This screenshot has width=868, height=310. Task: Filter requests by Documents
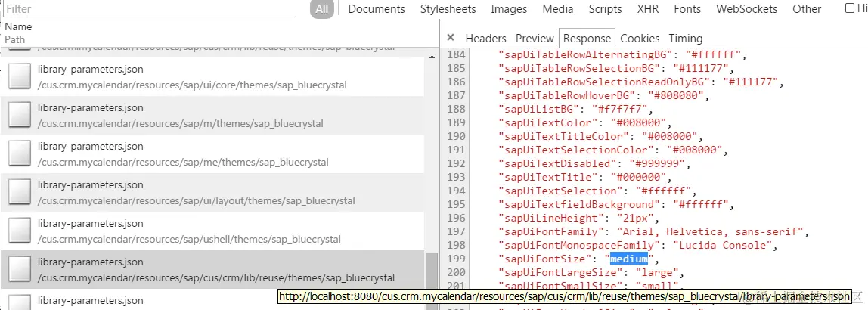pyautogui.click(x=377, y=9)
